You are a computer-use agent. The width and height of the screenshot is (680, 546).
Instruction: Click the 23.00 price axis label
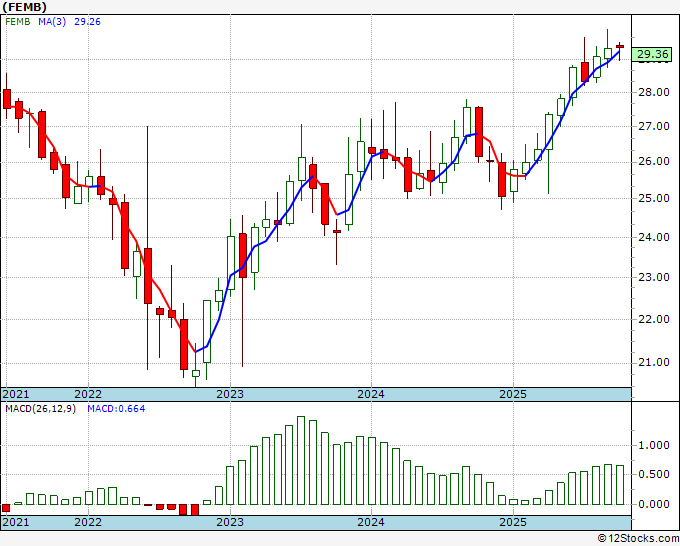655,277
